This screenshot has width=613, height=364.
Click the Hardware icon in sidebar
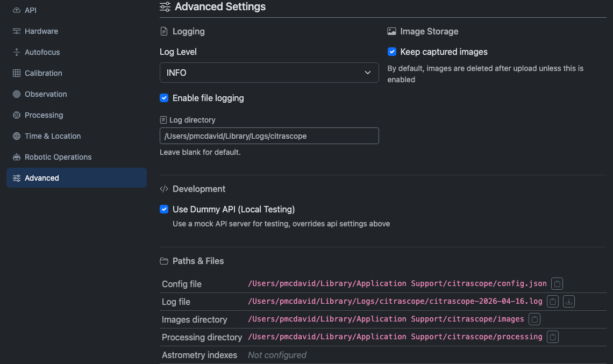(x=17, y=31)
